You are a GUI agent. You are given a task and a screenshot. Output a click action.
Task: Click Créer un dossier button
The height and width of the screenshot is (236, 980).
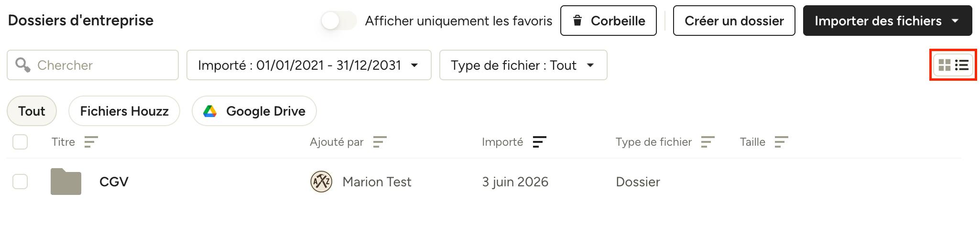tap(734, 21)
